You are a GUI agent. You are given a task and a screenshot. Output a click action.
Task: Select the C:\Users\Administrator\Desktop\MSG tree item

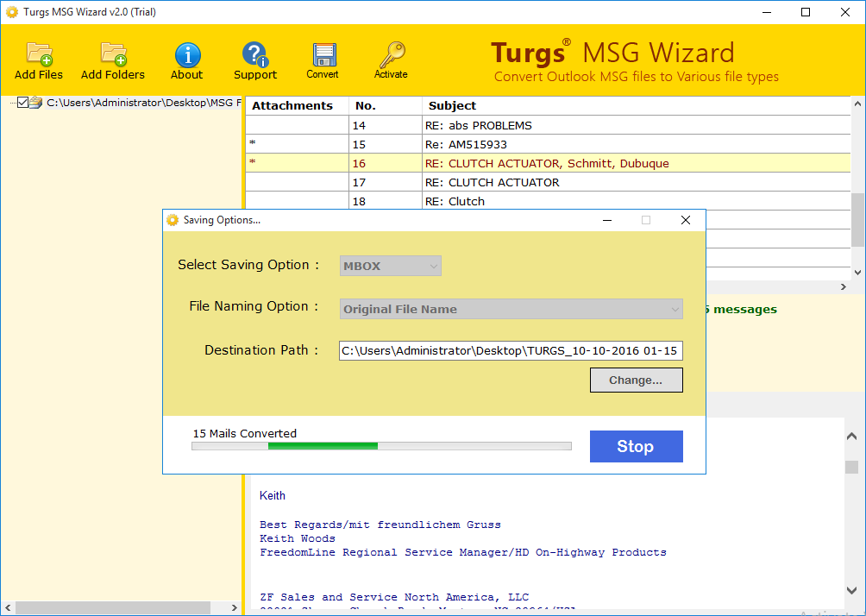(x=143, y=103)
